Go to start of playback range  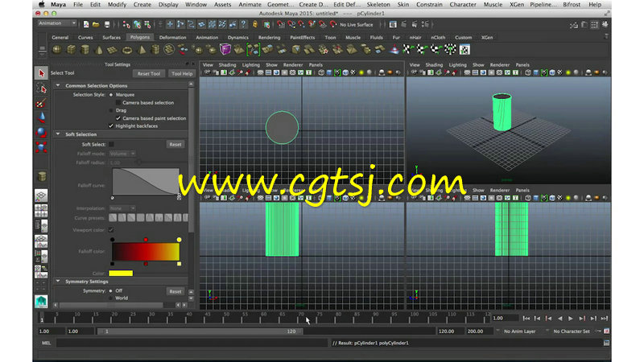click(x=526, y=319)
